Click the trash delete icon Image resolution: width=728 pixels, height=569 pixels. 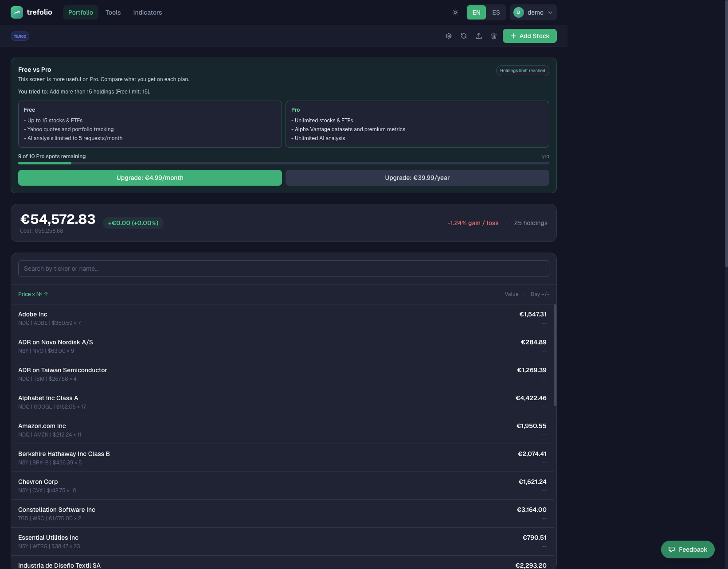[494, 36]
